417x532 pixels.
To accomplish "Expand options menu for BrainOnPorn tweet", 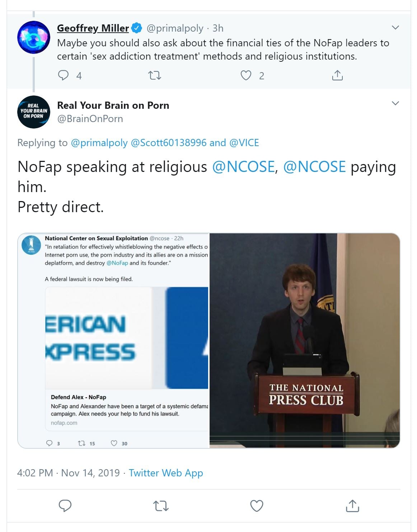I will 395,103.
